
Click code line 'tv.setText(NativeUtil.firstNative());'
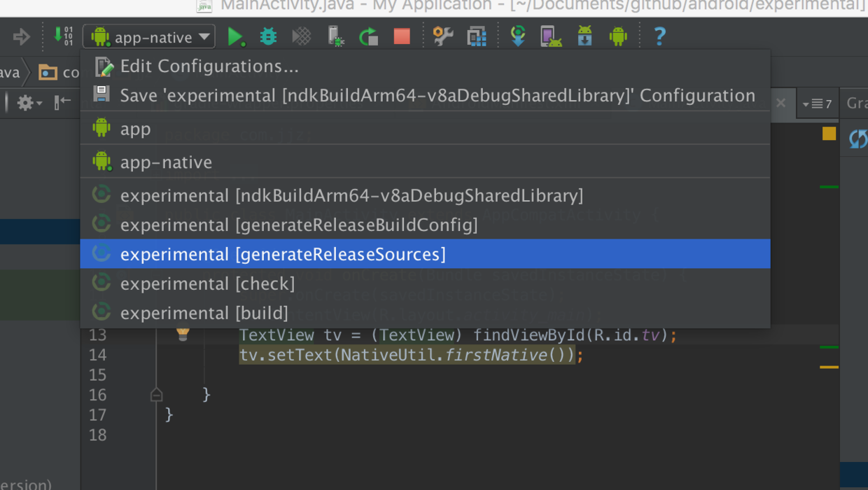pyautogui.click(x=412, y=355)
